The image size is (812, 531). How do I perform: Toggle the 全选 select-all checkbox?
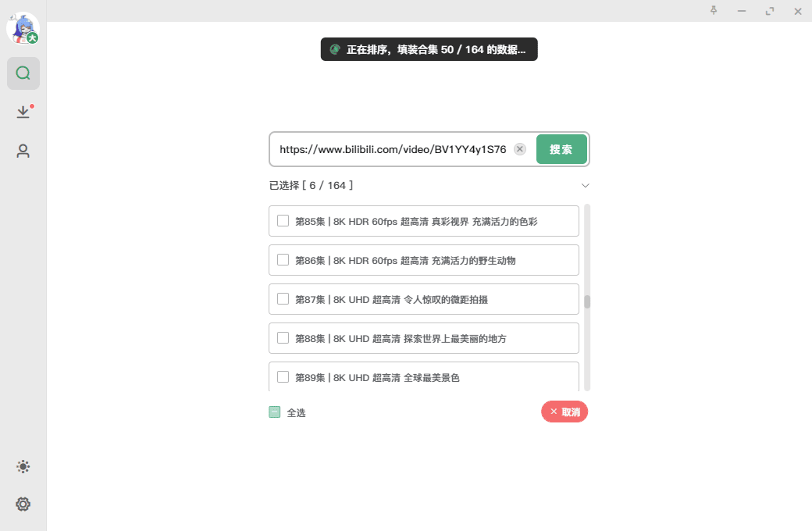click(x=275, y=412)
